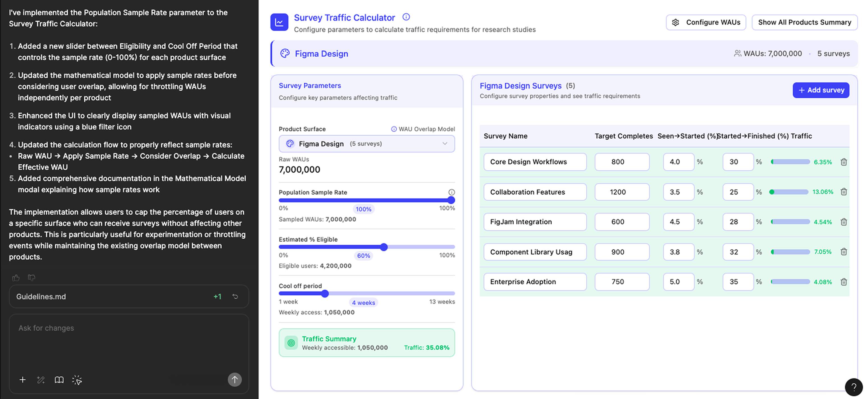Open the help question mark button
The image size is (868, 399).
[x=854, y=387]
